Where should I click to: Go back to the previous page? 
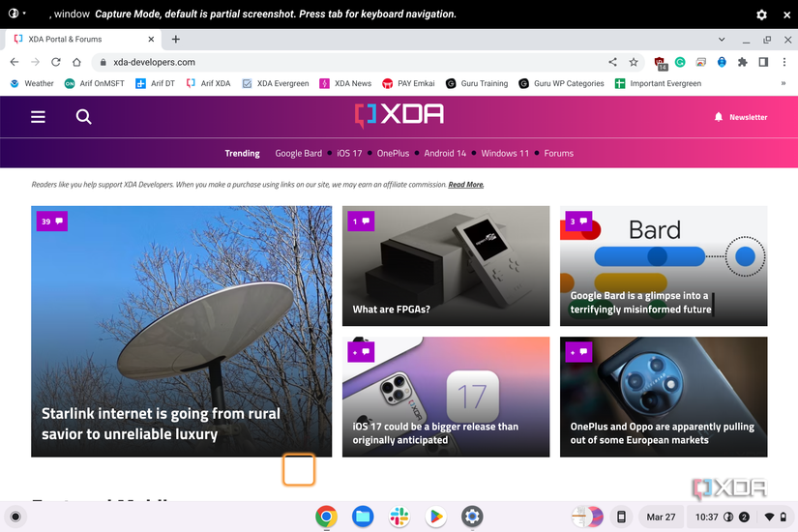[x=15, y=62]
